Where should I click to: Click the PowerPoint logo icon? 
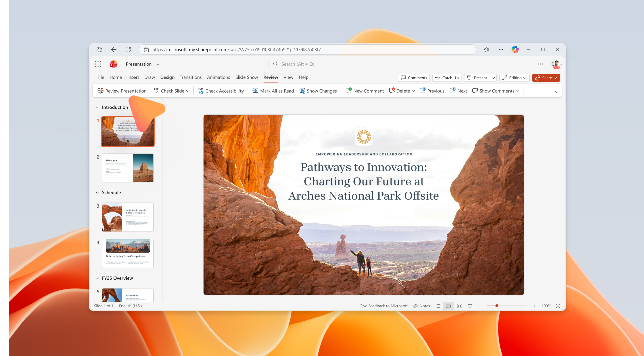114,64
